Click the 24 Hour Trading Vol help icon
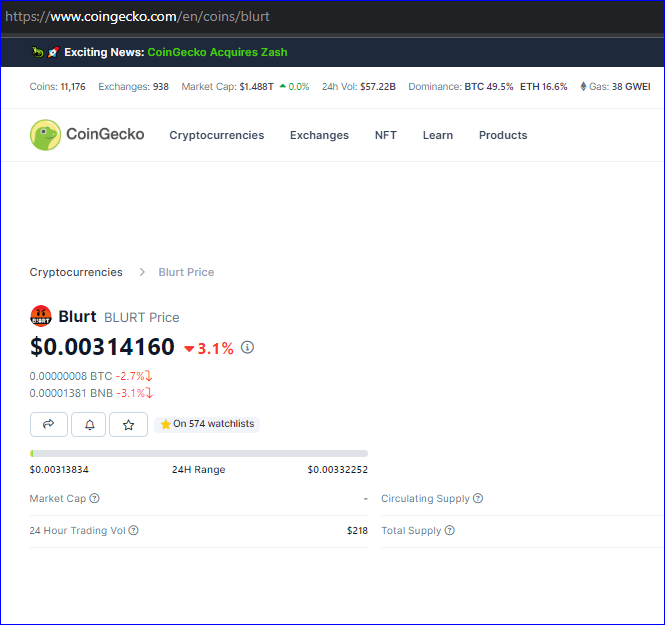This screenshot has width=665, height=625. click(x=134, y=530)
